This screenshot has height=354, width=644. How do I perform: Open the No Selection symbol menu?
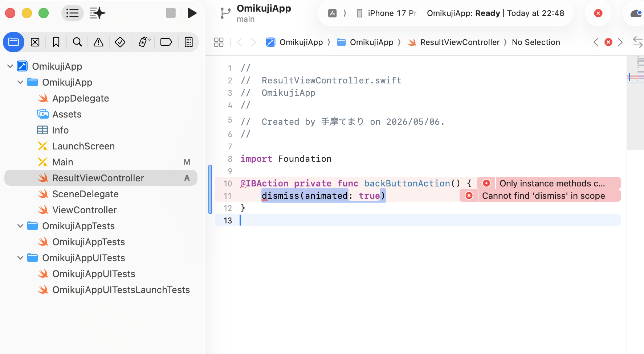pyautogui.click(x=536, y=42)
